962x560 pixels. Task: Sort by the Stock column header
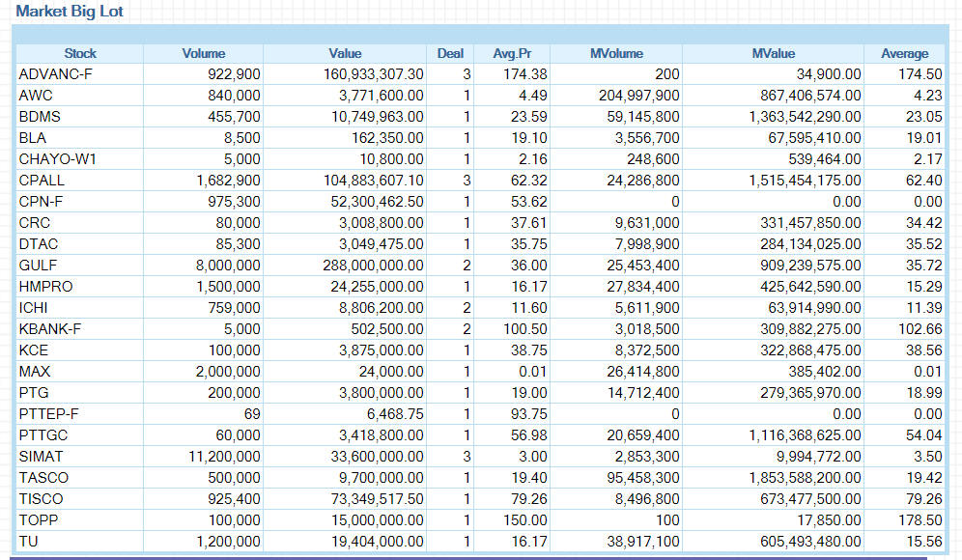[80, 54]
